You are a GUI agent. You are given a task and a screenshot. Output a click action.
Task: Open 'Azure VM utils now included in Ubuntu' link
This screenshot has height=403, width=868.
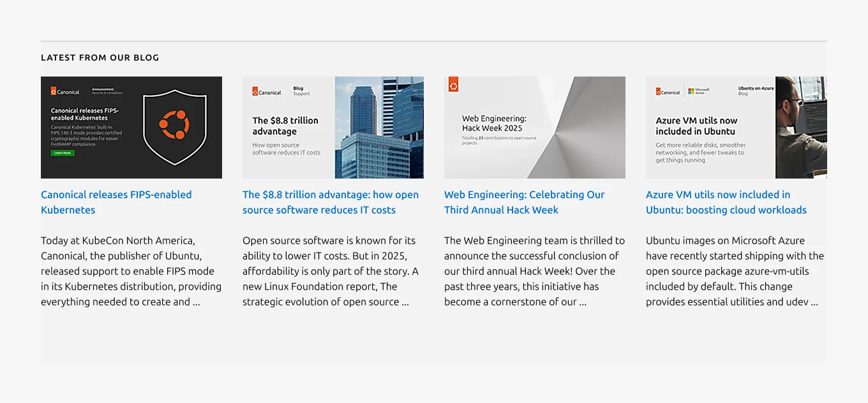[726, 202]
